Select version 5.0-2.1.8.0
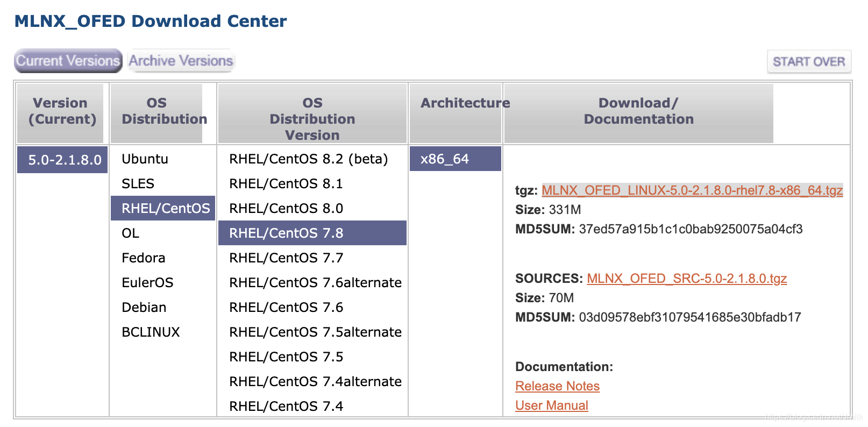Screen dimensions: 868x427 (62, 160)
